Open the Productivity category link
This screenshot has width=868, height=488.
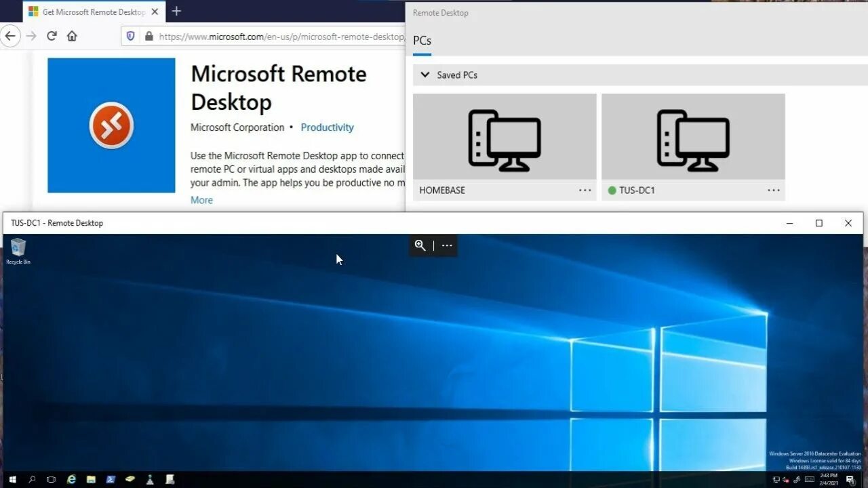click(x=328, y=127)
